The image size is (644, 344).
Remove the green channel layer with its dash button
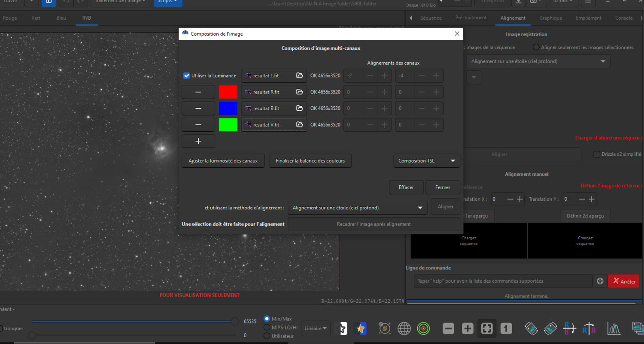[198, 125]
